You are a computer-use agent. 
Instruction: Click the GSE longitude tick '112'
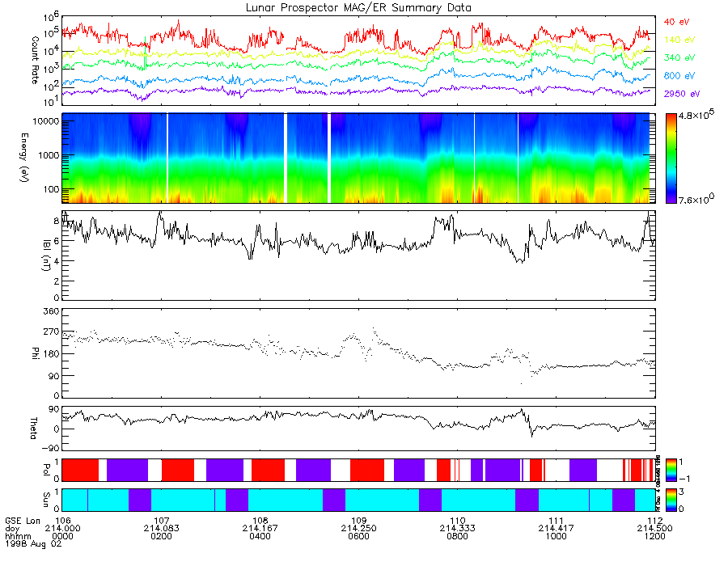(x=655, y=521)
